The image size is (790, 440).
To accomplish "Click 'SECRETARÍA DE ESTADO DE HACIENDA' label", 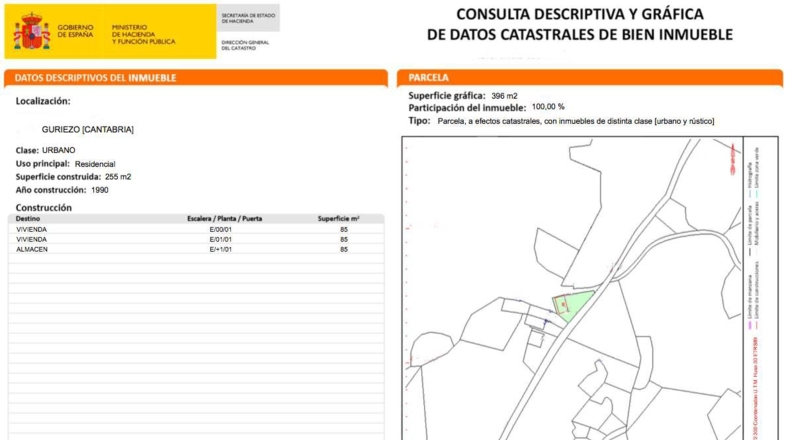I will point(248,18).
